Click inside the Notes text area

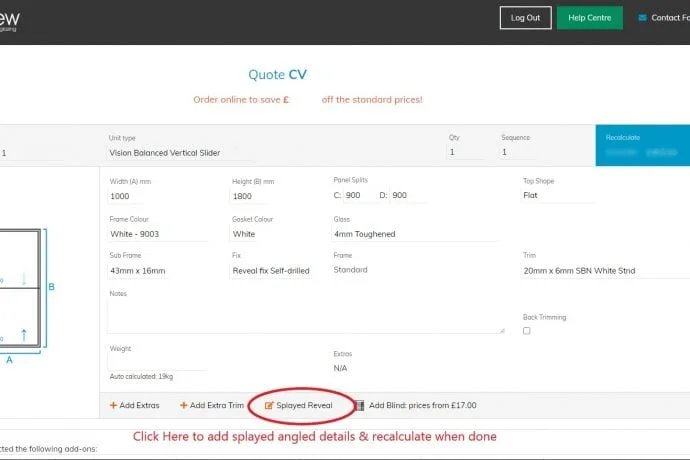point(306,317)
